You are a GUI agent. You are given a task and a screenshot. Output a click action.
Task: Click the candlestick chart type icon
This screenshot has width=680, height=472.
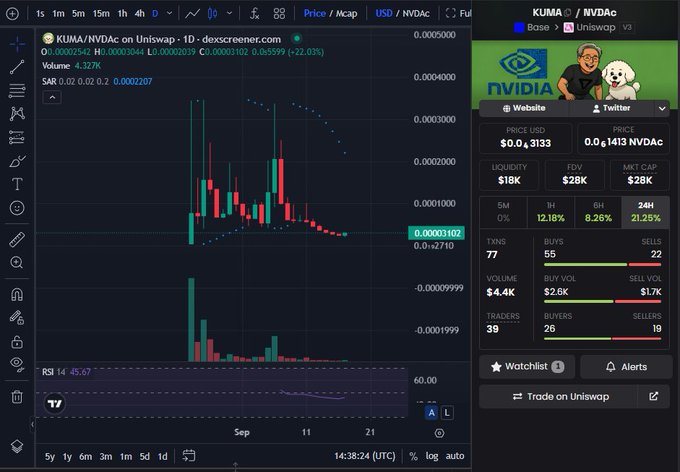(x=212, y=13)
